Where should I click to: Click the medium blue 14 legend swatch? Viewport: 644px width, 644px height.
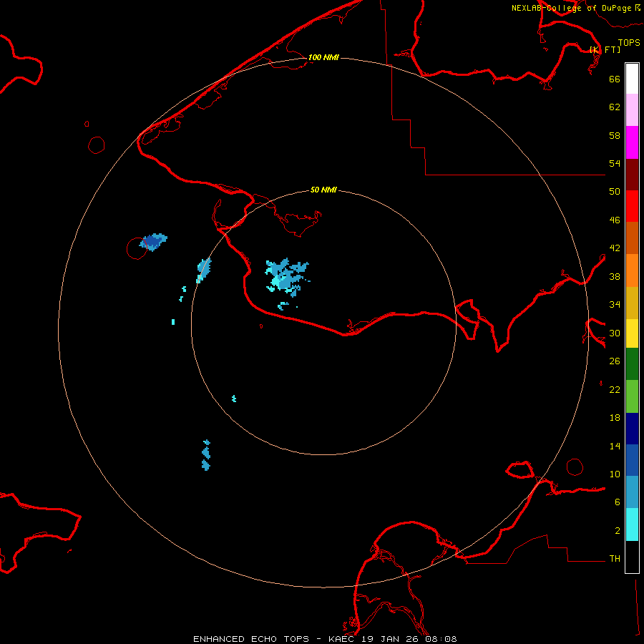tap(632, 460)
